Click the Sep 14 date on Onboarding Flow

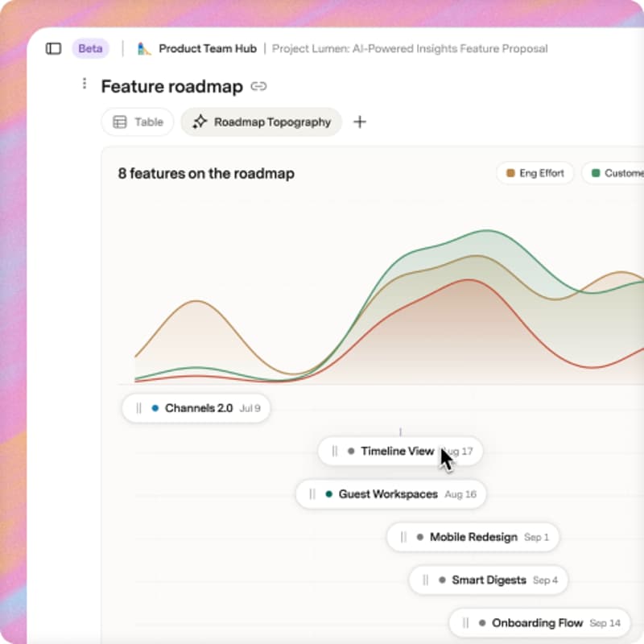point(605,623)
